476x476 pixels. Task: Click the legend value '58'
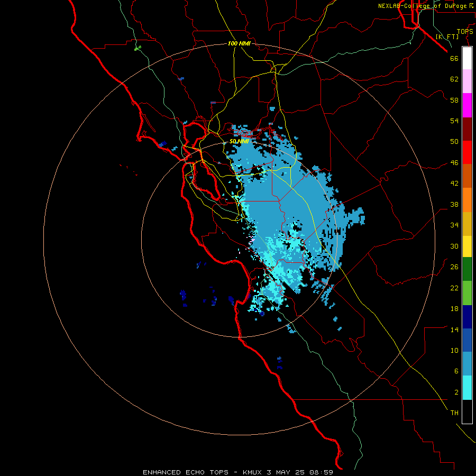454,100
